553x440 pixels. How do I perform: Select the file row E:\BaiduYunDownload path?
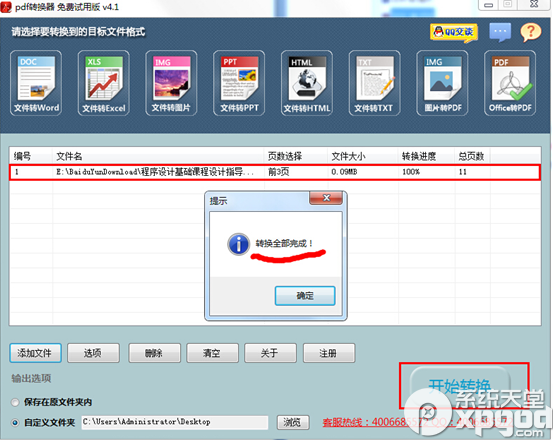pyautogui.click(x=275, y=172)
